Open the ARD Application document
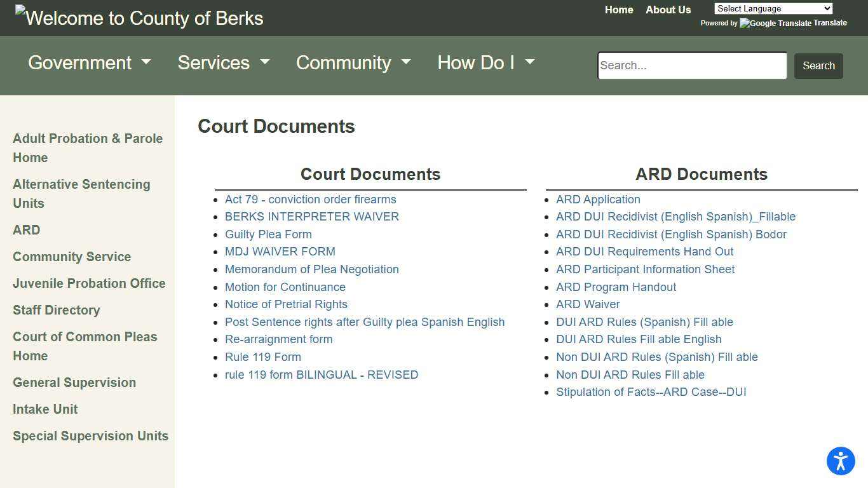 tap(597, 199)
